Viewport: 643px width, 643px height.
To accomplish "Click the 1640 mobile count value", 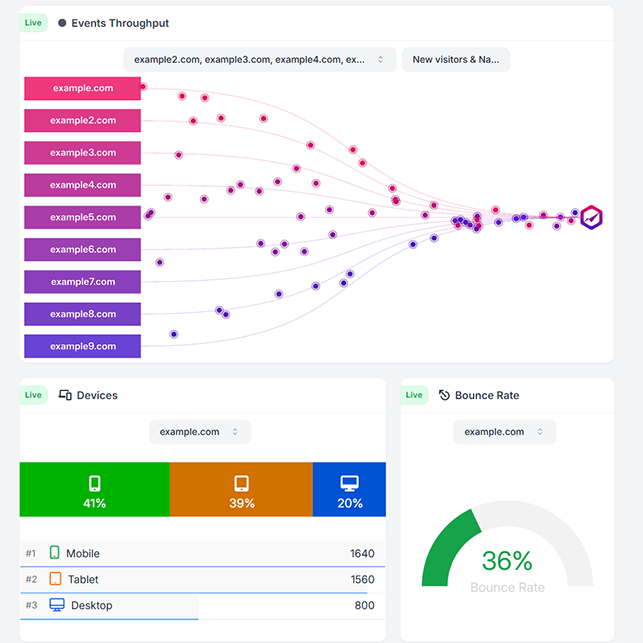I will coord(362,553).
